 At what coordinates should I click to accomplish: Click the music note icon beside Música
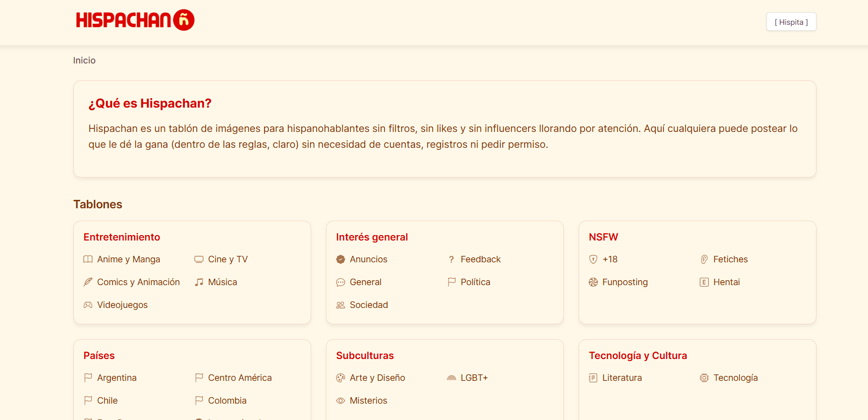(199, 282)
